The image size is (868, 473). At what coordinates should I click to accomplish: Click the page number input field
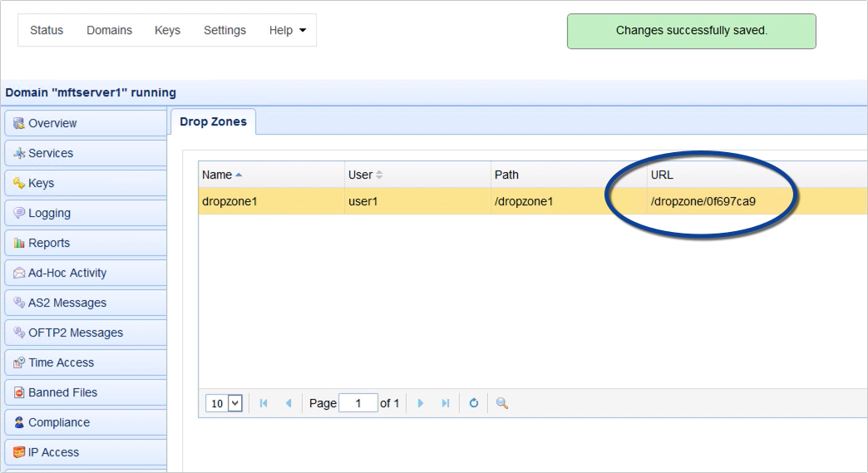(x=358, y=403)
